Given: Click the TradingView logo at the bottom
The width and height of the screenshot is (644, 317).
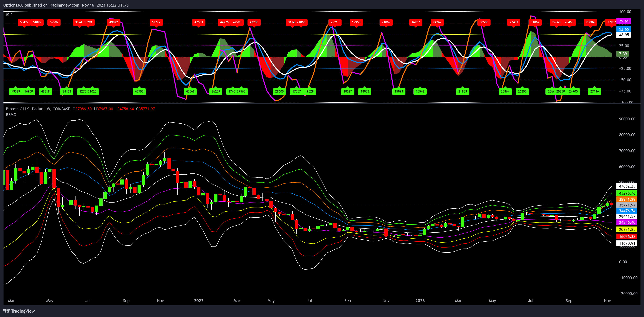Looking at the screenshot, I should [x=19, y=311].
